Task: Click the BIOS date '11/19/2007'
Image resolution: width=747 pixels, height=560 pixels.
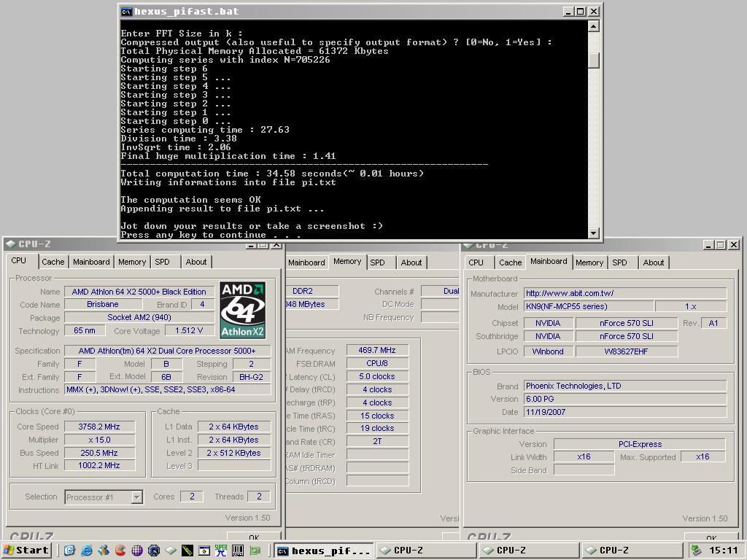Action: 625,412
